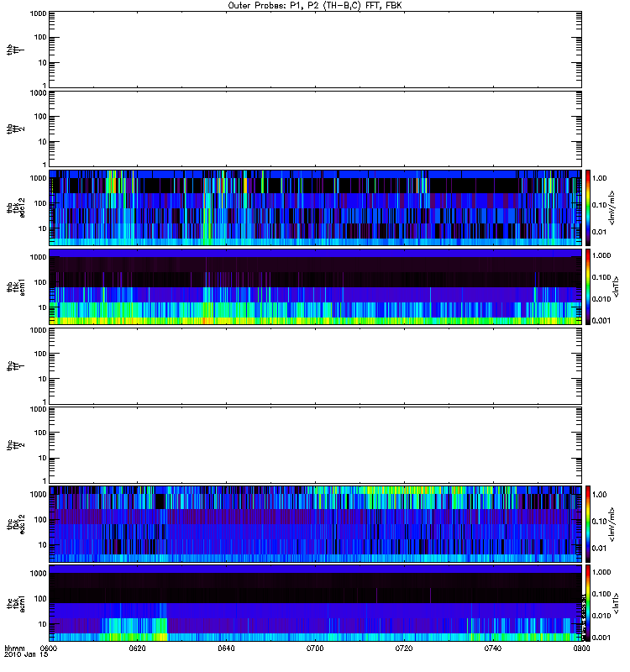
Task: Click the '0700' time axis label
Action: [315, 648]
